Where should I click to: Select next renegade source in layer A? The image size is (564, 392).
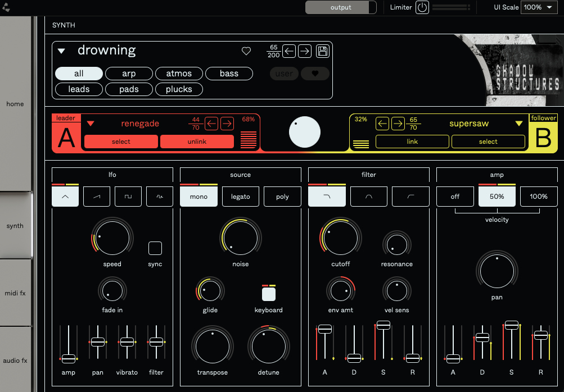pos(227,124)
